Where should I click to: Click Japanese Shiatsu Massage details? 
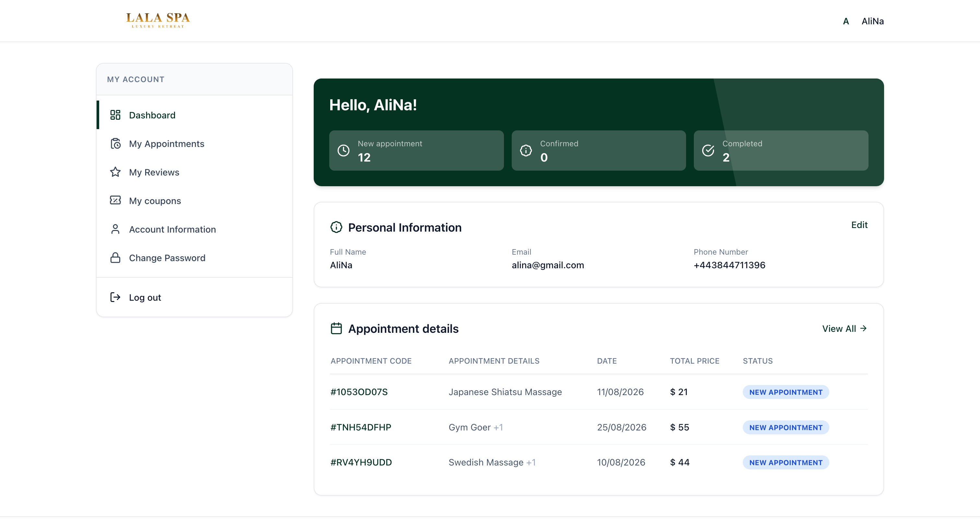[505, 392]
